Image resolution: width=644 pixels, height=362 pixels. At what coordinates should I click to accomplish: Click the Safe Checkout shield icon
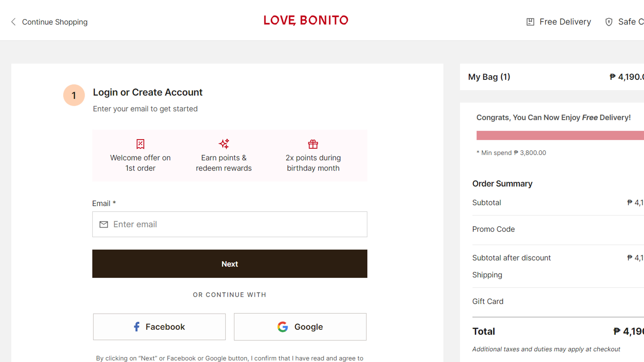pyautogui.click(x=609, y=22)
